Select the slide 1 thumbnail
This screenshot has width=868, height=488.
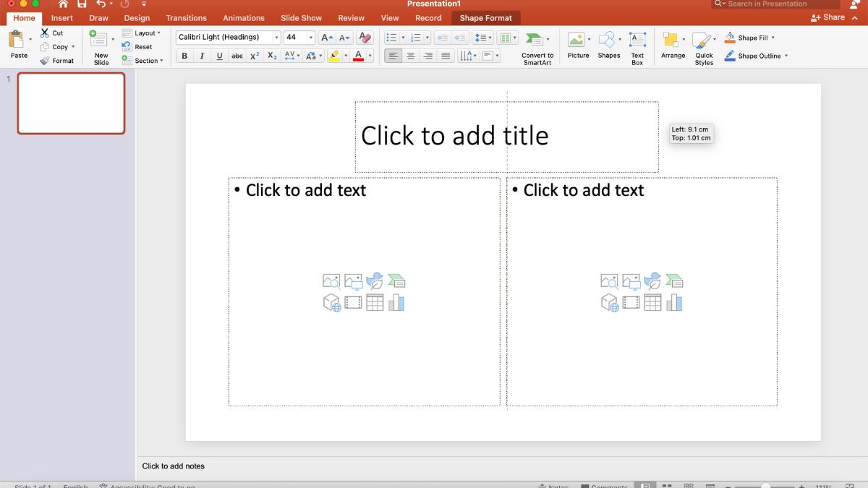[71, 103]
